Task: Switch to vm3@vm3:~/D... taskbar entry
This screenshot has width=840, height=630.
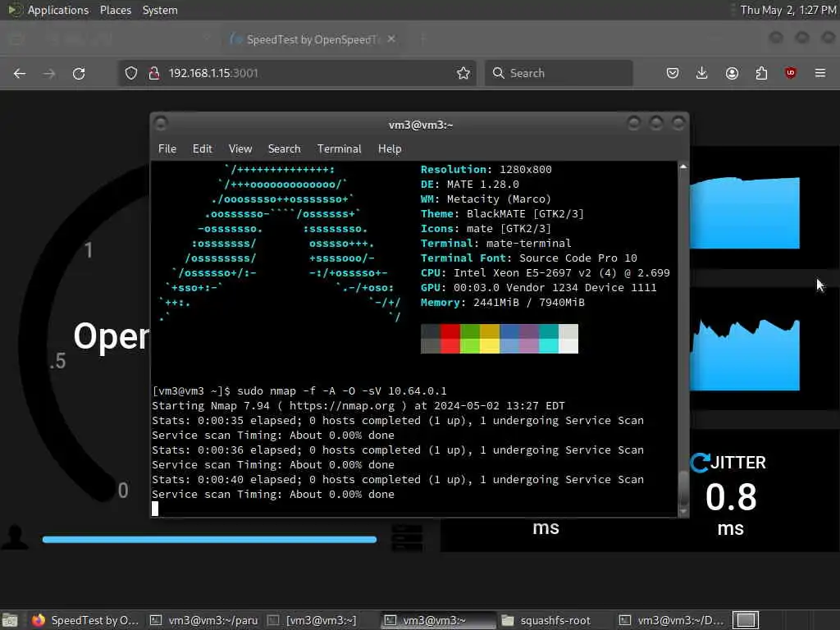Action: (672, 620)
